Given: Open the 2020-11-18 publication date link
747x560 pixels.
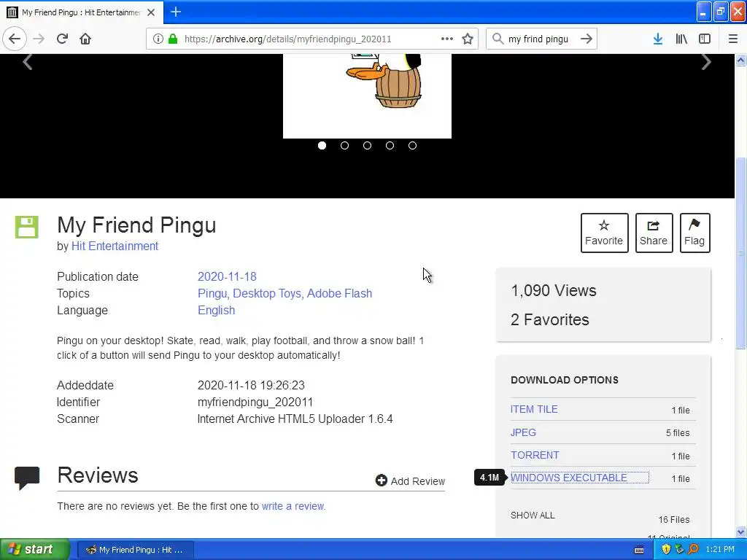Looking at the screenshot, I should click(x=227, y=276).
